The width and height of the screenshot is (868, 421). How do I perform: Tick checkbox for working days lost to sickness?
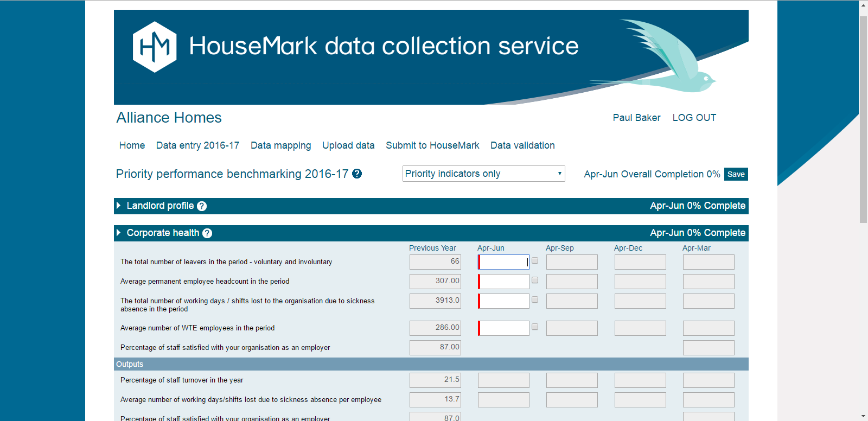pos(535,300)
